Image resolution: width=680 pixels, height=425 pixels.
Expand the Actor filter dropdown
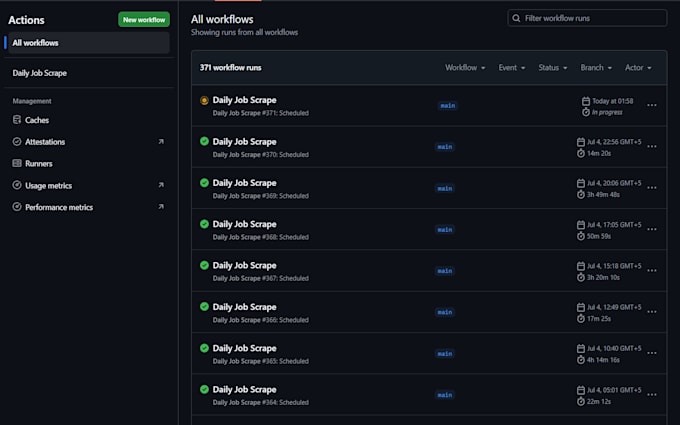click(x=638, y=68)
